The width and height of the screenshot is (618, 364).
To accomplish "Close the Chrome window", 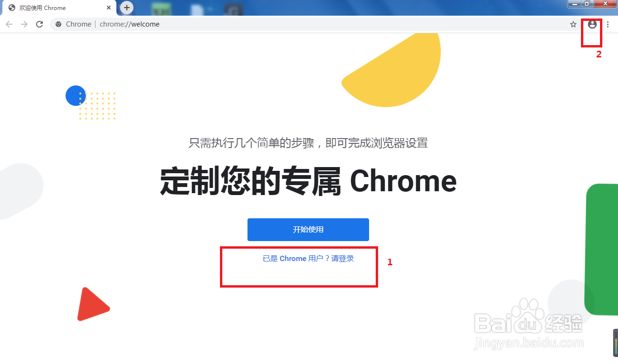I will point(605,4).
